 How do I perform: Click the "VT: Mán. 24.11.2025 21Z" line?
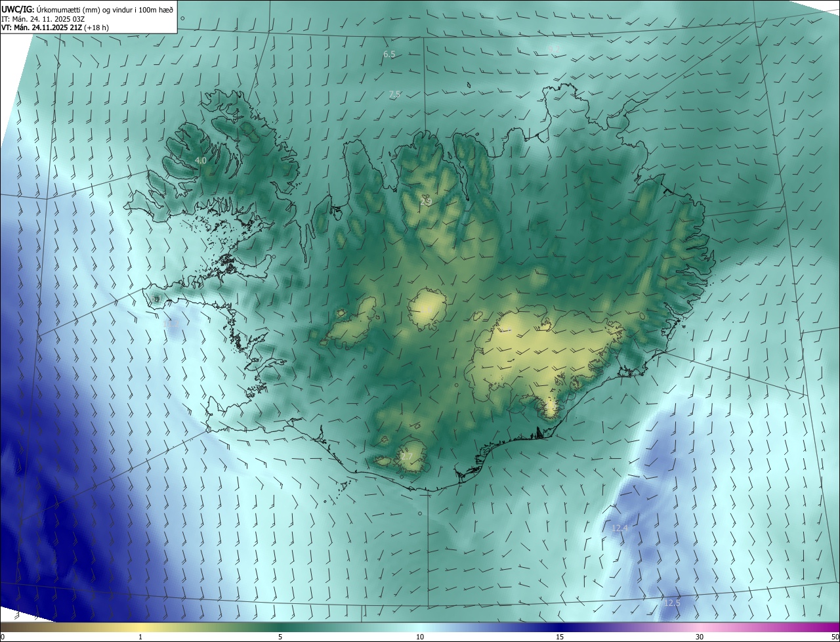41,28
